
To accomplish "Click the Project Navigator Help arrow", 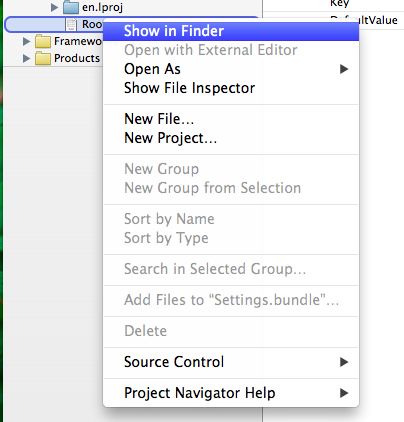I will click(x=344, y=393).
